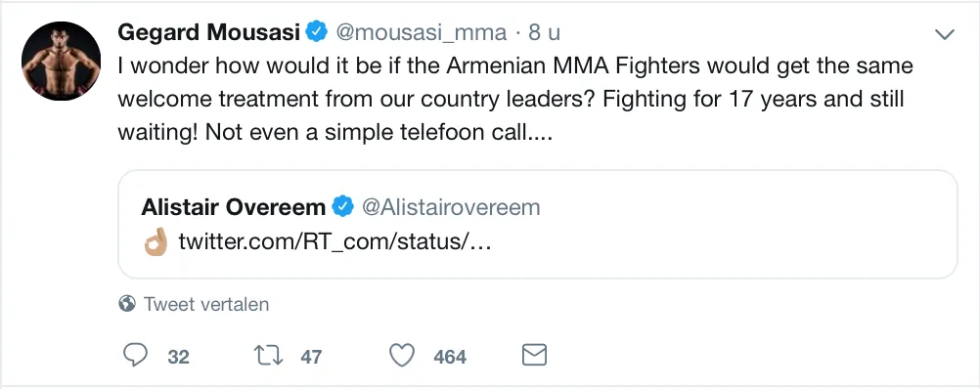The width and height of the screenshot is (980, 389).
Task: Click the OK hand emoji in the quoted tweet
Action: 156,241
